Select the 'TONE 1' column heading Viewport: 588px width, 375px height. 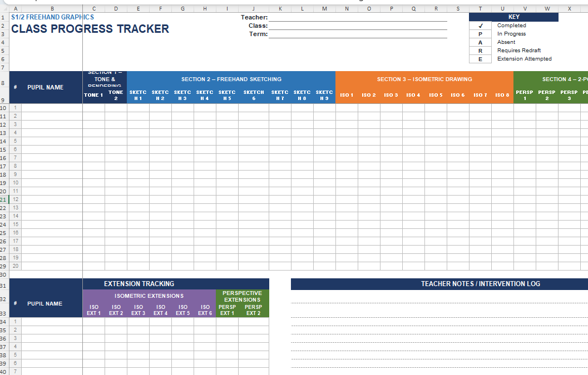click(94, 95)
